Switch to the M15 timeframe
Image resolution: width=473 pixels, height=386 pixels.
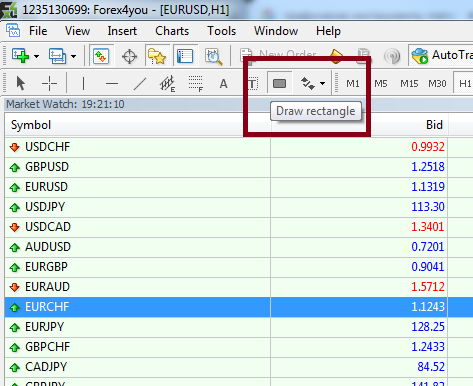pos(409,83)
